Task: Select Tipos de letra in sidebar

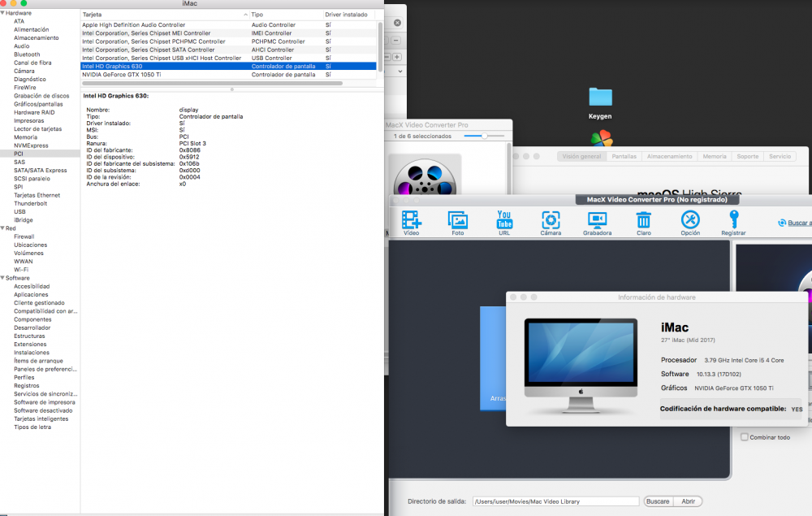Action: pos(32,427)
